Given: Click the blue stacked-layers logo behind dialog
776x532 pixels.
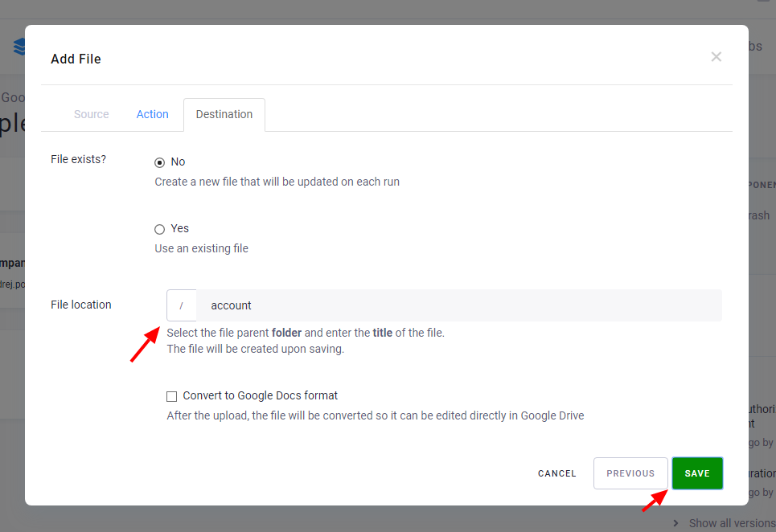Looking at the screenshot, I should [18, 47].
